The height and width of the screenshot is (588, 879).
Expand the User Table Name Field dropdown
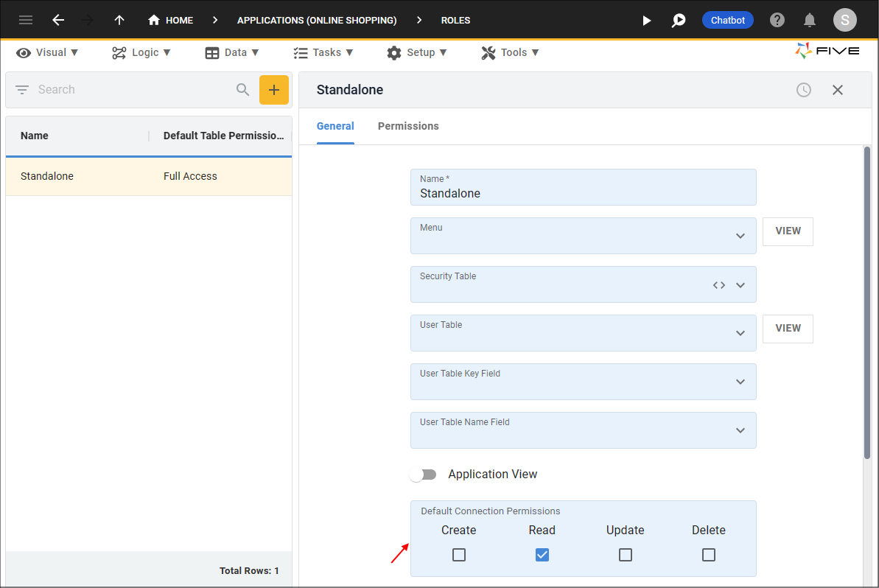pyautogui.click(x=740, y=430)
